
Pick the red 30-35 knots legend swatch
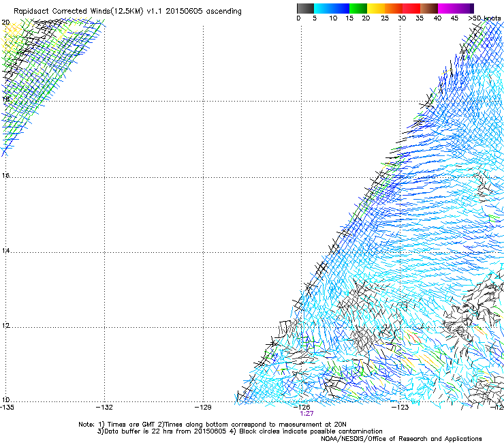tap(411, 8)
